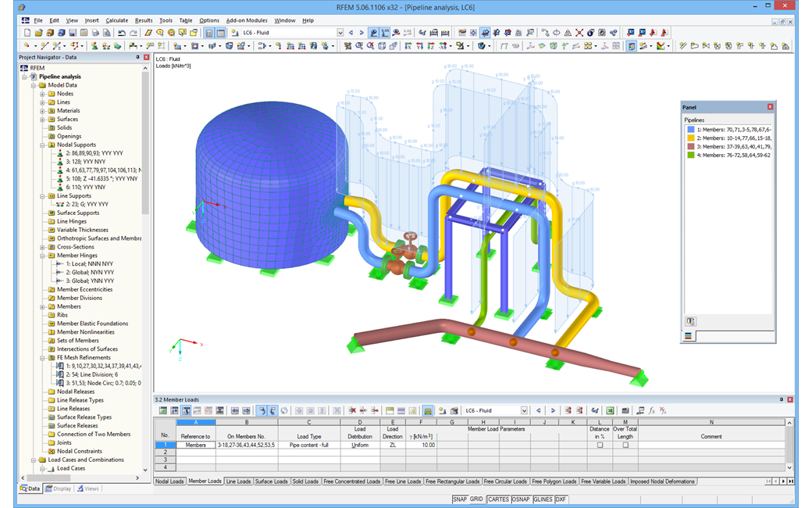Check the Distance in % checkbox
Viewport: 812px width, 508px height.
tap(600, 445)
